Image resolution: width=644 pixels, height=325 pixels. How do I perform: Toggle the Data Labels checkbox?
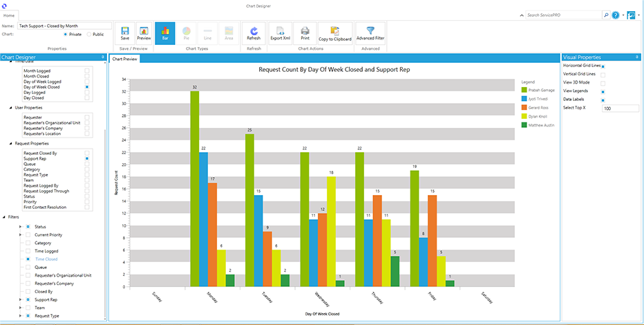click(x=603, y=100)
